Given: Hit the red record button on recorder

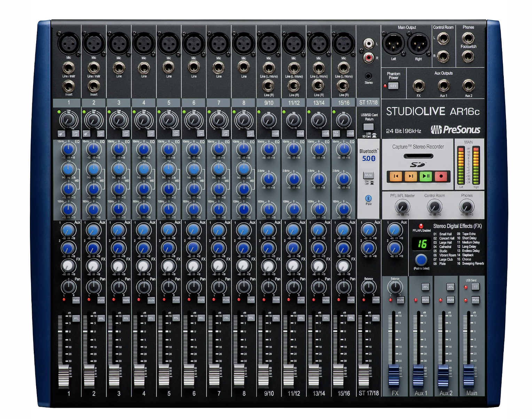Looking at the screenshot, I should point(441,176).
